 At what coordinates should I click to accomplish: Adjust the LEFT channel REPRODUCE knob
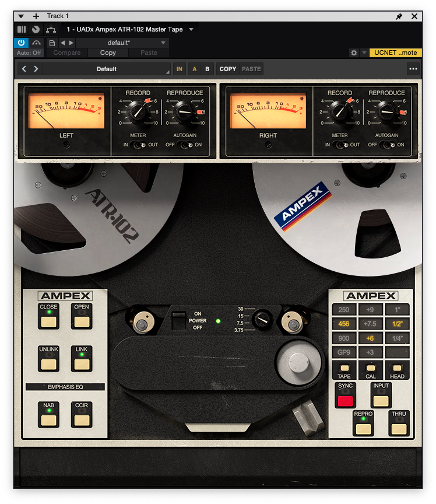pyautogui.click(x=185, y=112)
